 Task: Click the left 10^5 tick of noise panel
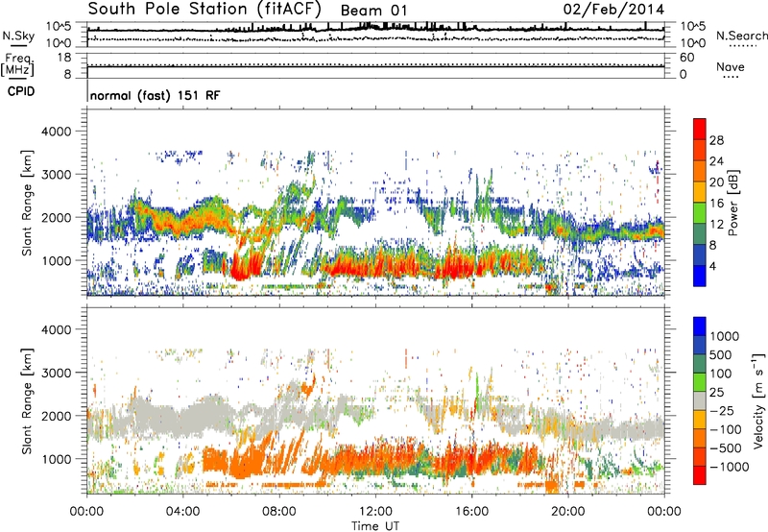click(x=59, y=27)
